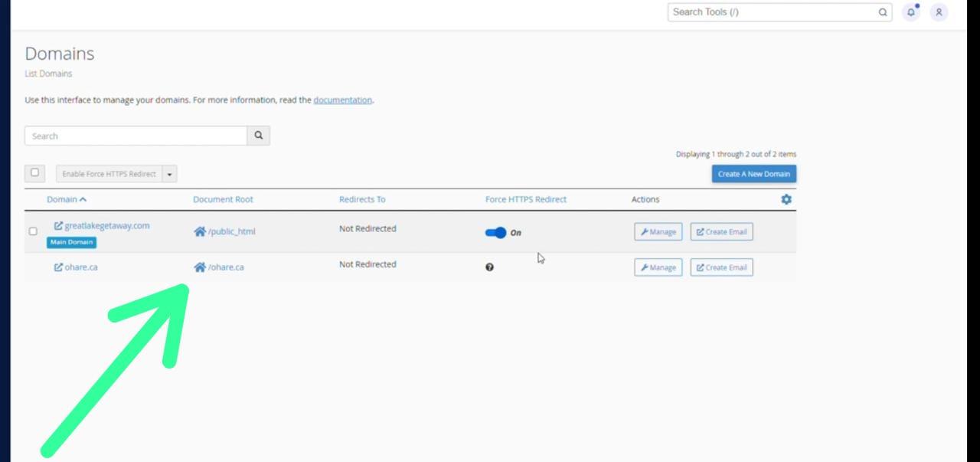The height and width of the screenshot is (462, 980).
Task: Select the greatlakegetaway.com row checkbox
Action: (33, 231)
